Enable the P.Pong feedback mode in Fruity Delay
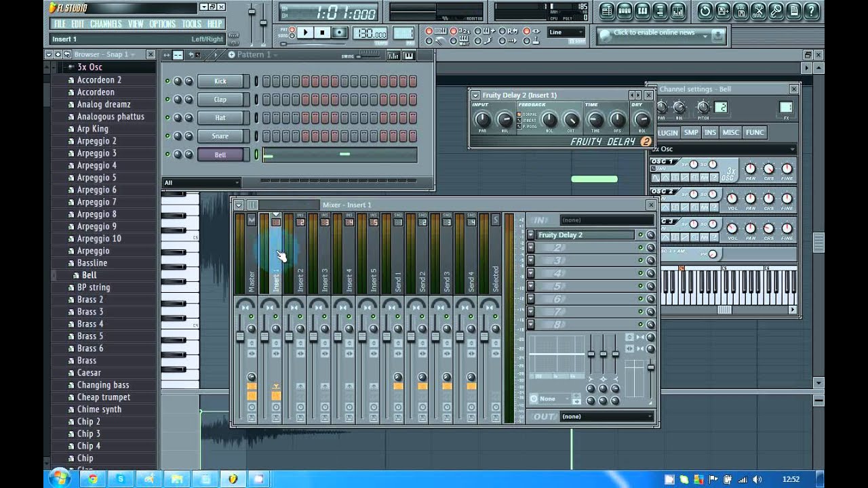 click(x=519, y=127)
